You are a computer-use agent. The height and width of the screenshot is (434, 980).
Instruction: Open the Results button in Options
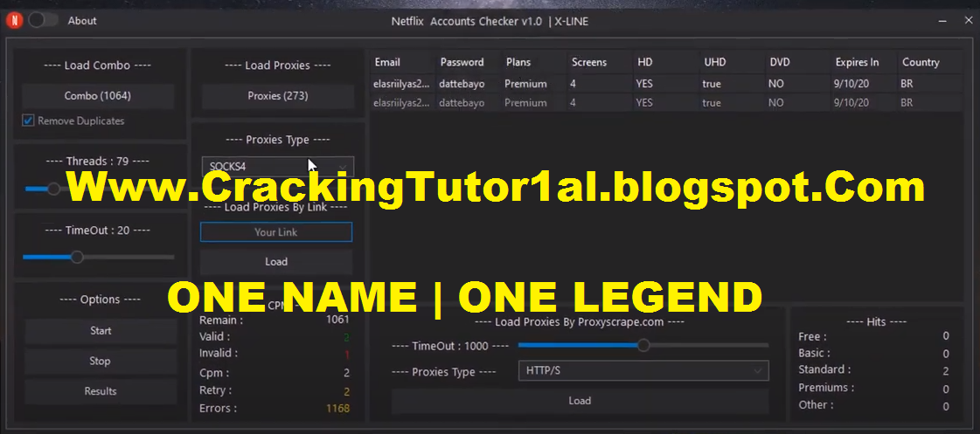pyautogui.click(x=101, y=391)
